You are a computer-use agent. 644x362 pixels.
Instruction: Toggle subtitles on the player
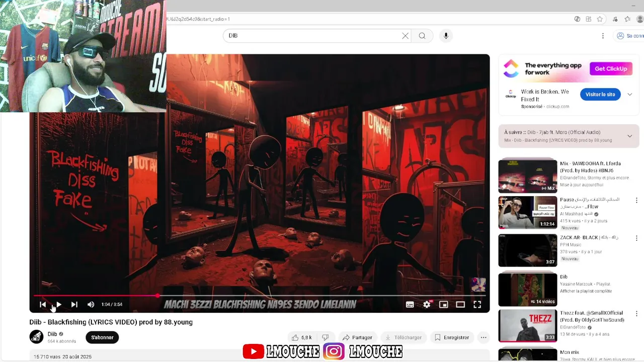(410, 304)
